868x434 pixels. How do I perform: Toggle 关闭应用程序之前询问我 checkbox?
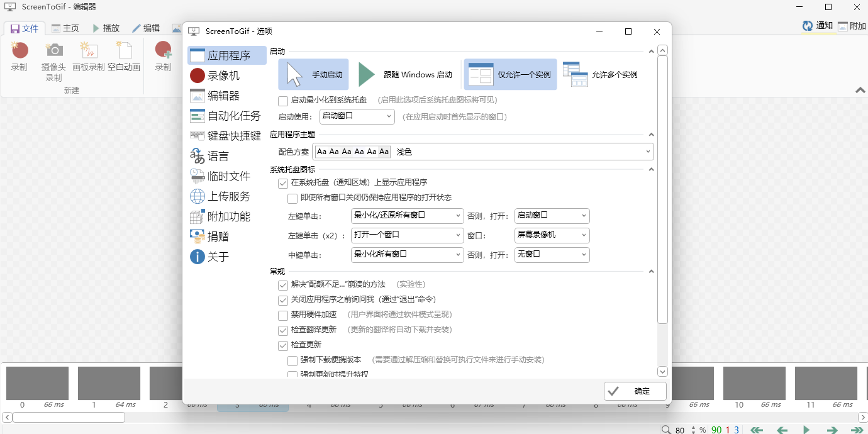pyautogui.click(x=283, y=300)
